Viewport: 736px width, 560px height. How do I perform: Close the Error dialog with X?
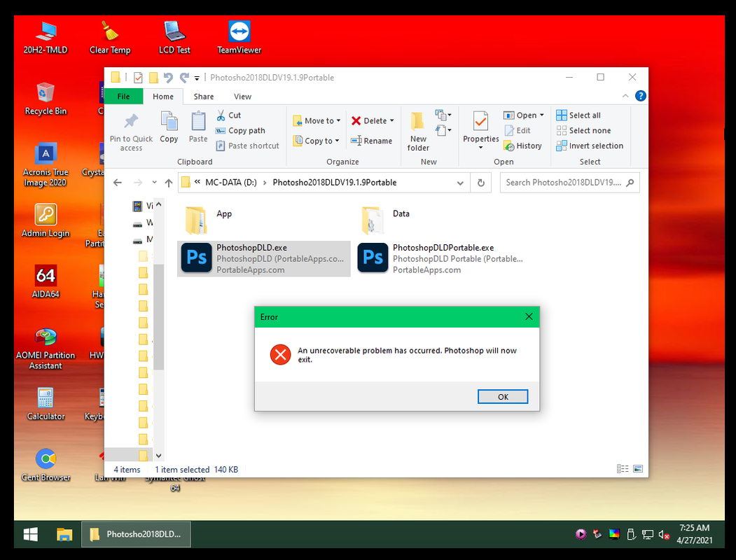pyautogui.click(x=529, y=316)
